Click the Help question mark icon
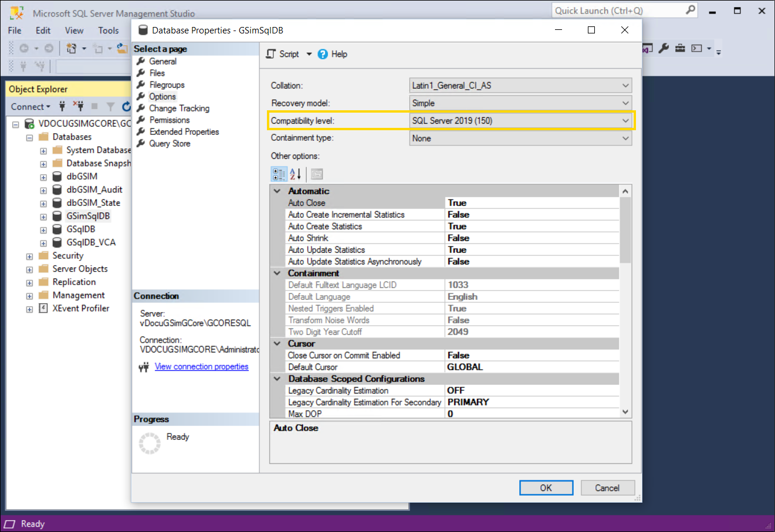 tap(323, 54)
